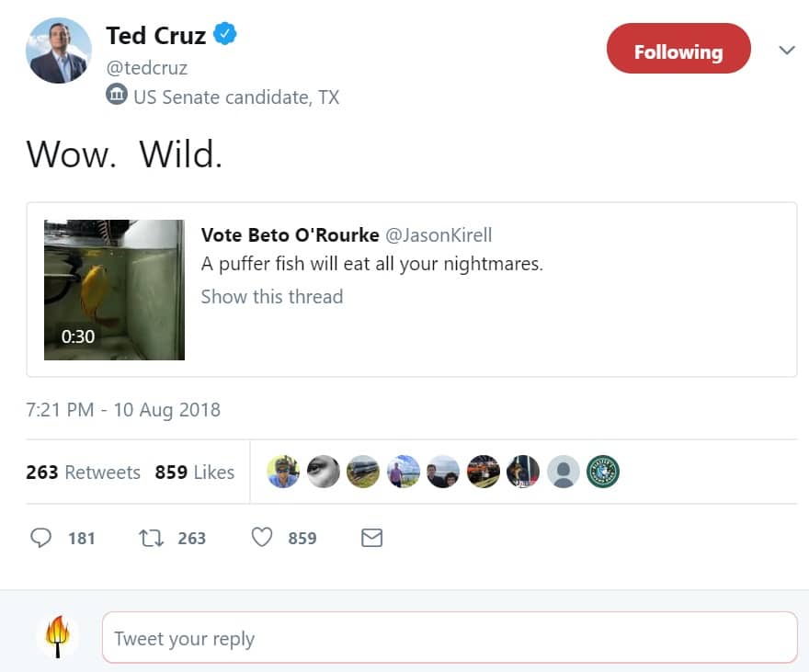Click the reply speech bubble icon
The height and width of the screenshot is (672, 809).
pyautogui.click(x=40, y=538)
